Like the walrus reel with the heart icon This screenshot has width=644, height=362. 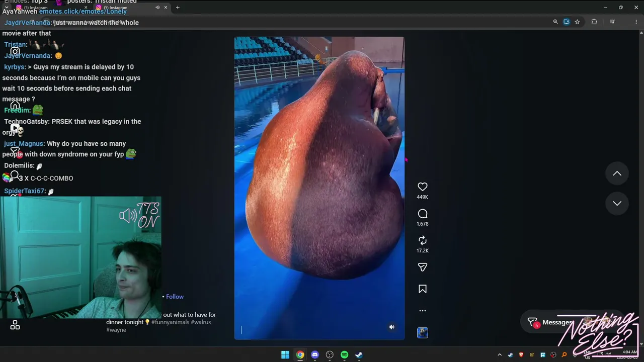pos(423,187)
